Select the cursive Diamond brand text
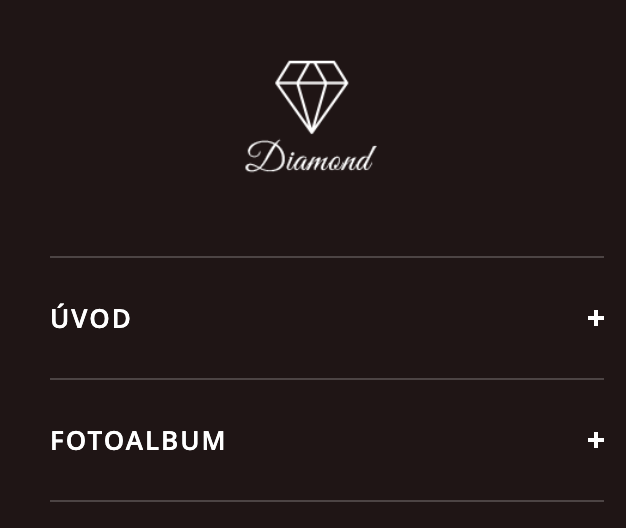Screen dimensions: 626x528 [310, 158]
